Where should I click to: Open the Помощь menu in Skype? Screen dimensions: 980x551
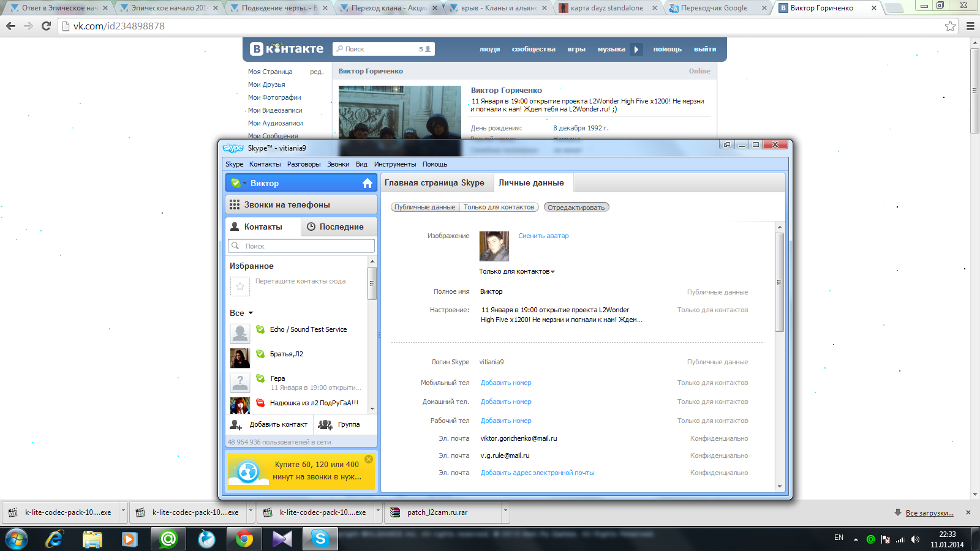click(435, 164)
